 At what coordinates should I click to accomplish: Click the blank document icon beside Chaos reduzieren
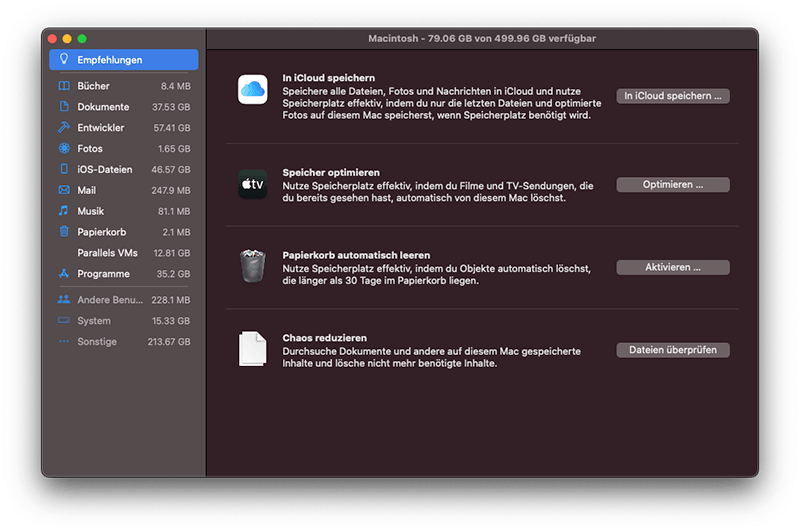click(253, 349)
